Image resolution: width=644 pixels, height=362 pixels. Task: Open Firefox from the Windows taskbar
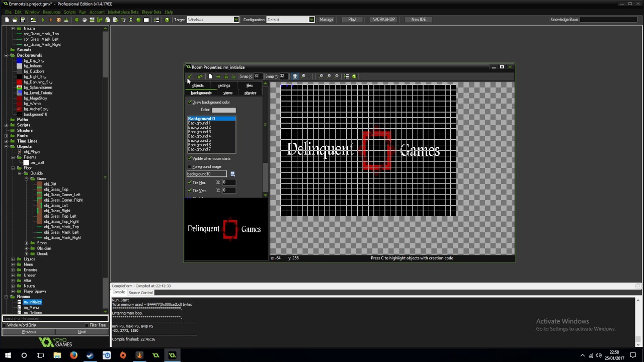(x=73, y=355)
